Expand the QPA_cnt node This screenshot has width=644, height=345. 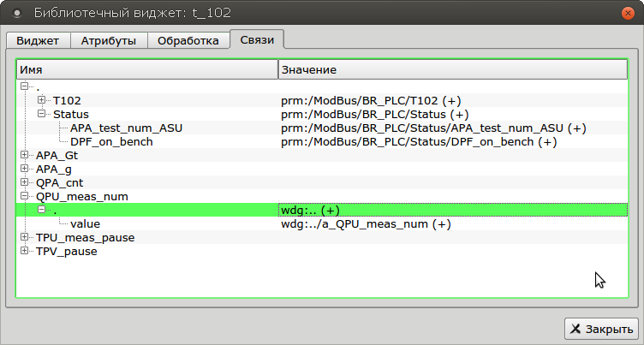(x=24, y=183)
